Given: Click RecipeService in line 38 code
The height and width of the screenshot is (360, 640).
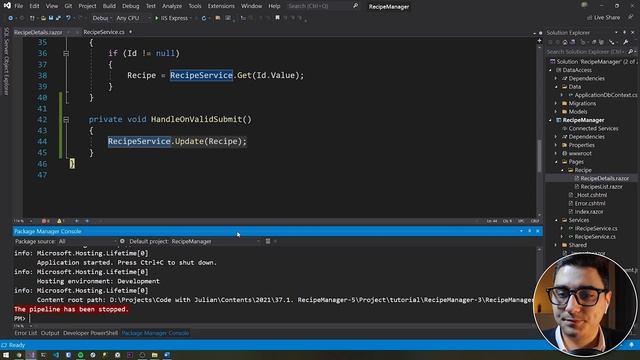Looking at the screenshot, I should (x=201, y=76).
